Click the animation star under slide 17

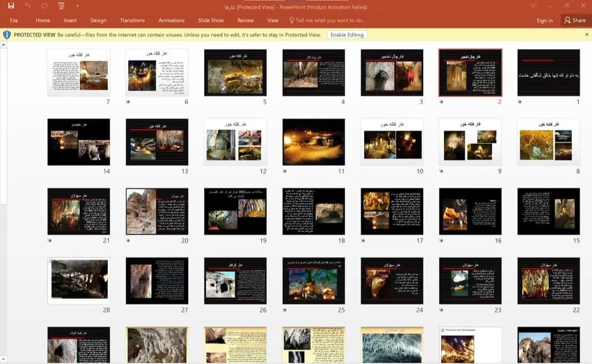[363, 240]
